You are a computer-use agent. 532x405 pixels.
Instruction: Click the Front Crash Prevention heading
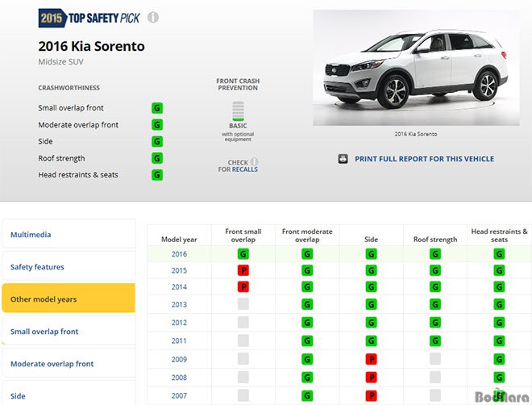tap(238, 85)
